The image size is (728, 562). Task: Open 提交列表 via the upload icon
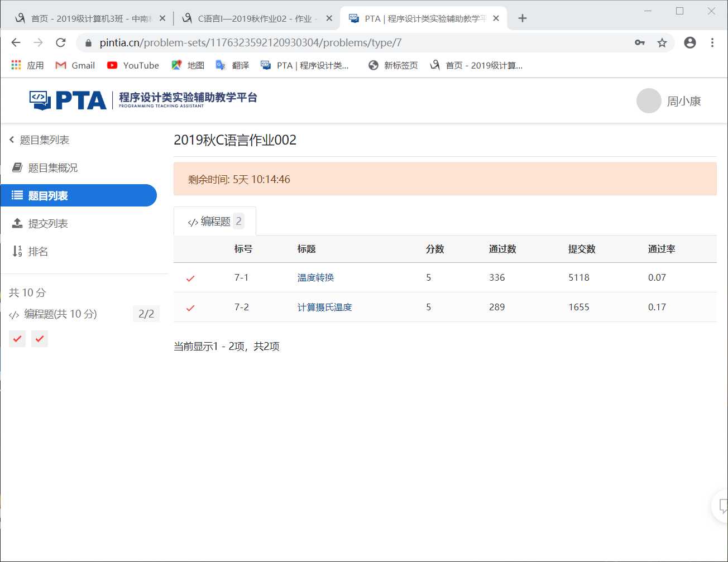point(18,223)
